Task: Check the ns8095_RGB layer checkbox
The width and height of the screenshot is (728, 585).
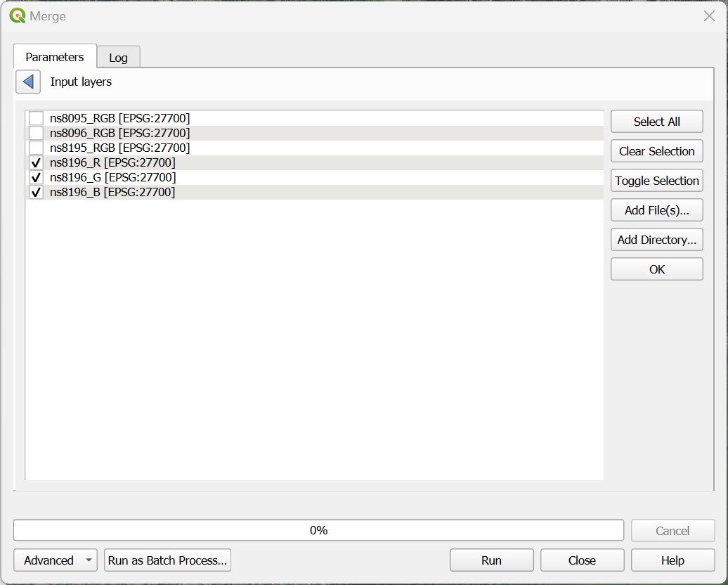Action: pyautogui.click(x=37, y=118)
